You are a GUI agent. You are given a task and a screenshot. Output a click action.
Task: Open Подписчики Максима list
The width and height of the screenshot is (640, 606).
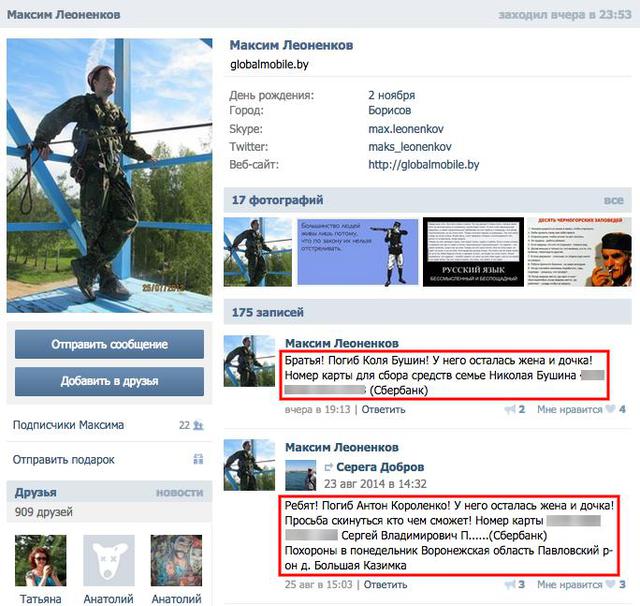[x=68, y=425]
